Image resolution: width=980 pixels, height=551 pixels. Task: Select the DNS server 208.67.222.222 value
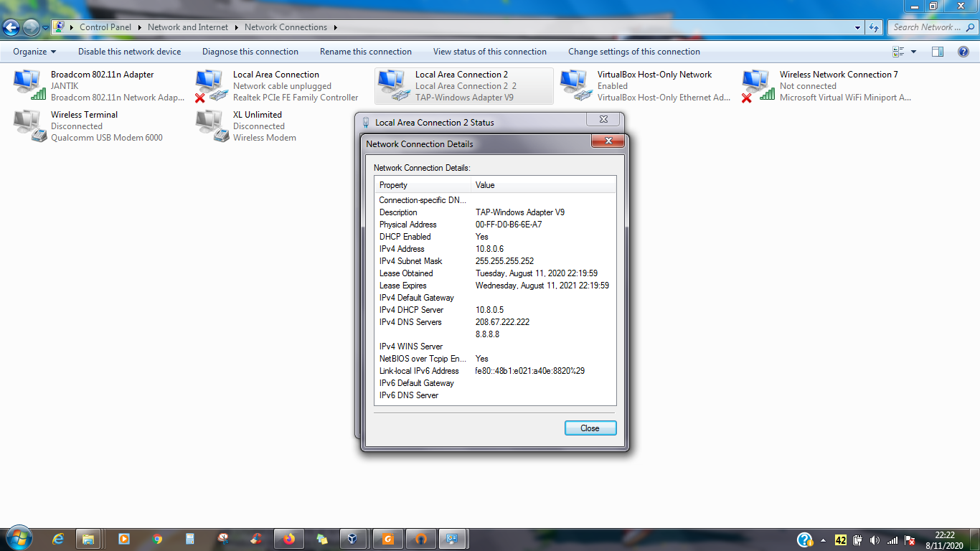tap(502, 322)
